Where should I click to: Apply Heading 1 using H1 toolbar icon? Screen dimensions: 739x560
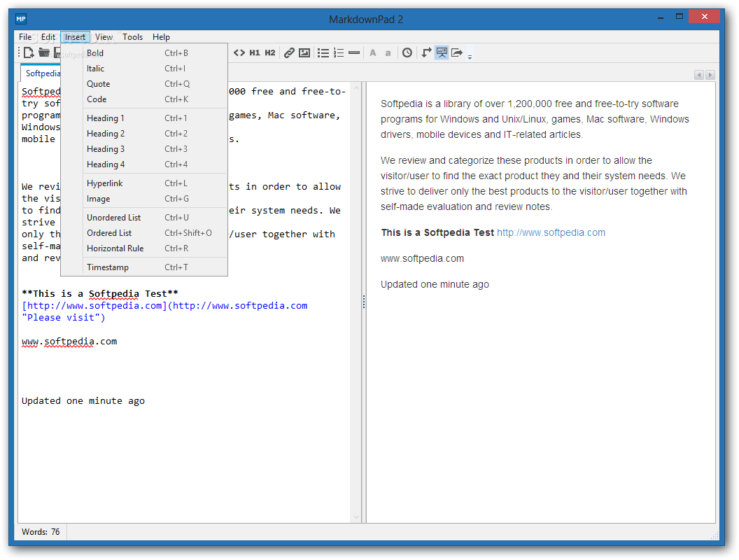coord(255,52)
